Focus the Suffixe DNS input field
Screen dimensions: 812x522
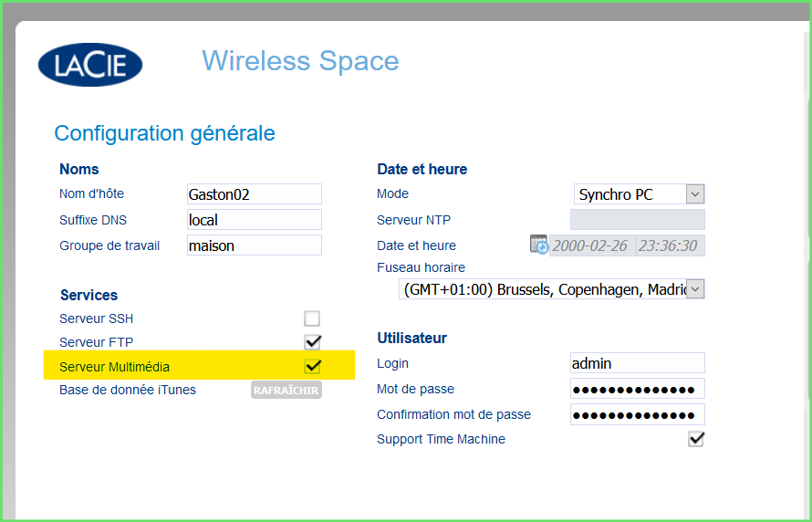(x=254, y=220)
